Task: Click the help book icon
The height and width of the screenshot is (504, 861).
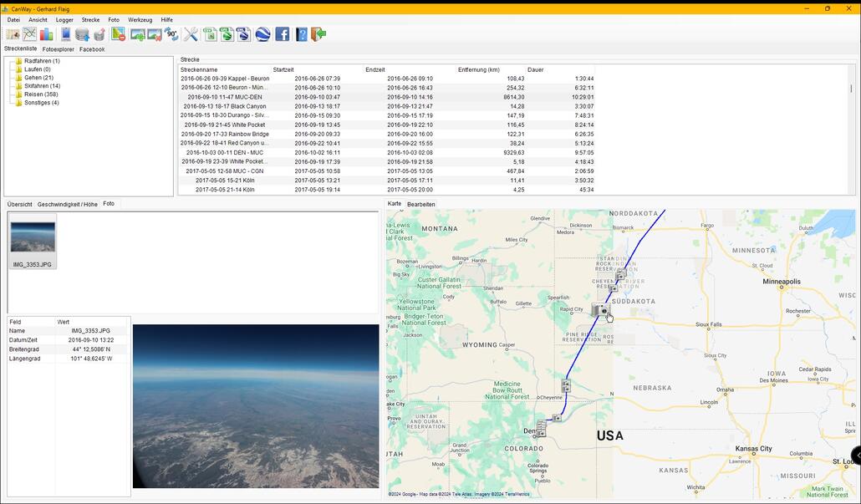Action: 302,34
